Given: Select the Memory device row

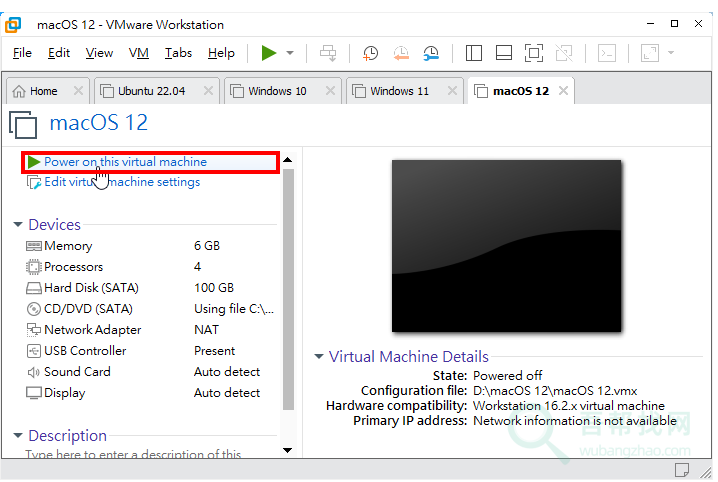Looking at the screenshot, I should point(150,246).
